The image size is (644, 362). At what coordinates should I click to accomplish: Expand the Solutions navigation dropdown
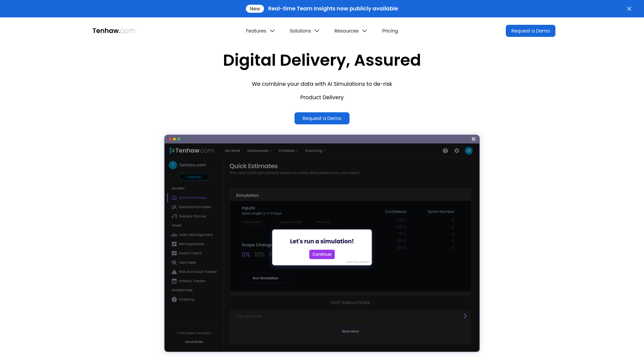304,31
